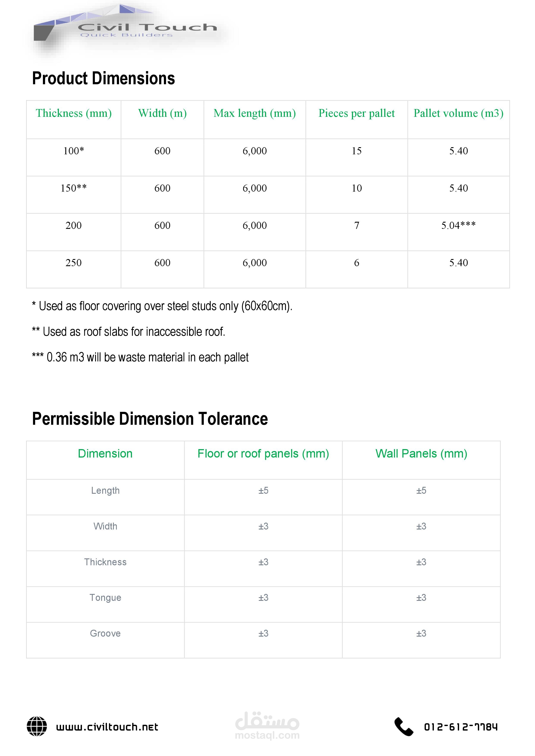Click the Floor or roof panels header
This screenshot has height=756, width=535.
click(x=263, y=454)
